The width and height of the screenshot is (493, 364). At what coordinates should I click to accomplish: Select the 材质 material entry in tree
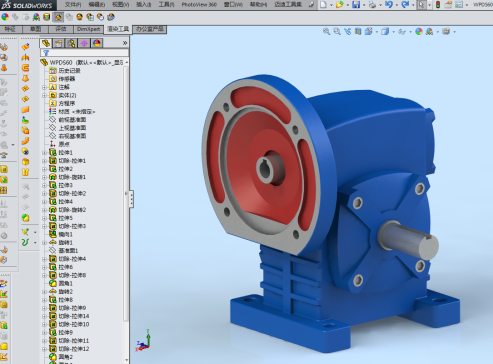tap(72, 112)
